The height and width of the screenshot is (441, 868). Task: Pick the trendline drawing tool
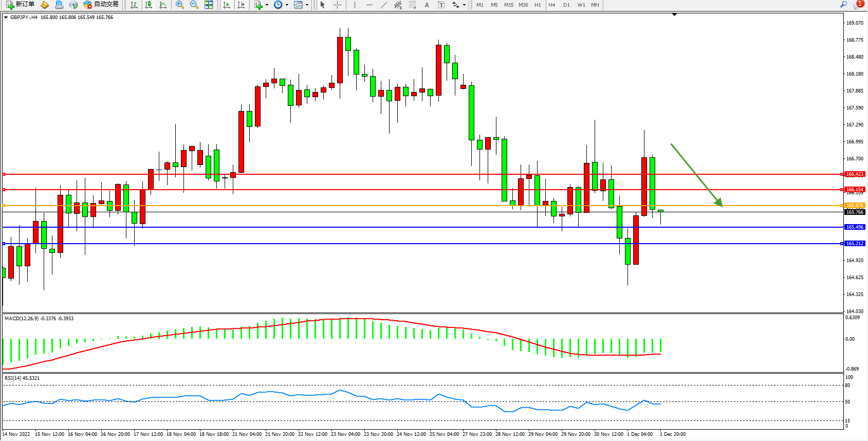click(x=384, y=5)
